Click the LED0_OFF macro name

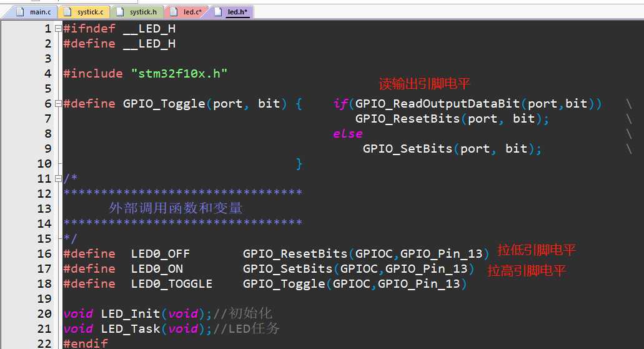pyautogui.click(x=160, y=254)
